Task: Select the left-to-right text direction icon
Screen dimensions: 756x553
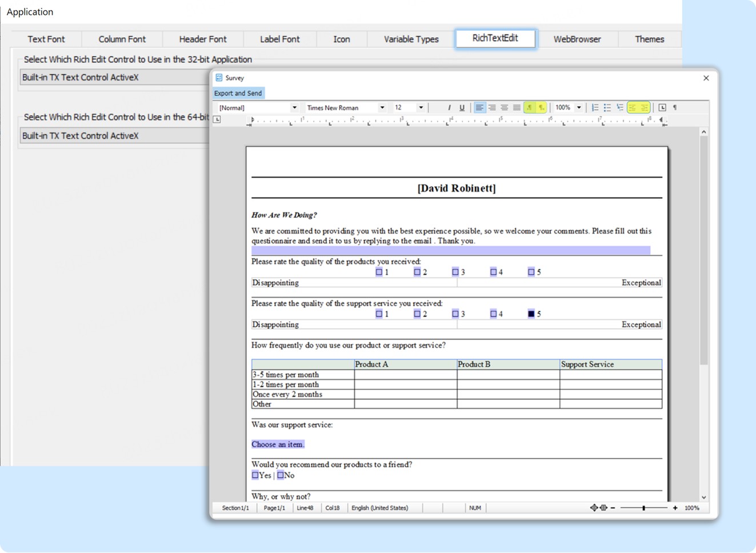Action: click(529, 107)
